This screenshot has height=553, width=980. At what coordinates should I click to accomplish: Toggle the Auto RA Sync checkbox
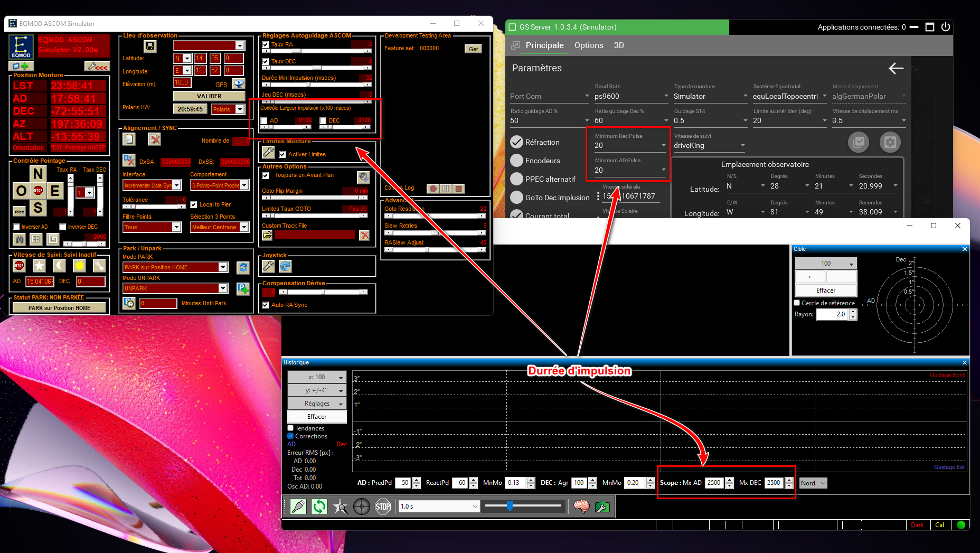266,305
